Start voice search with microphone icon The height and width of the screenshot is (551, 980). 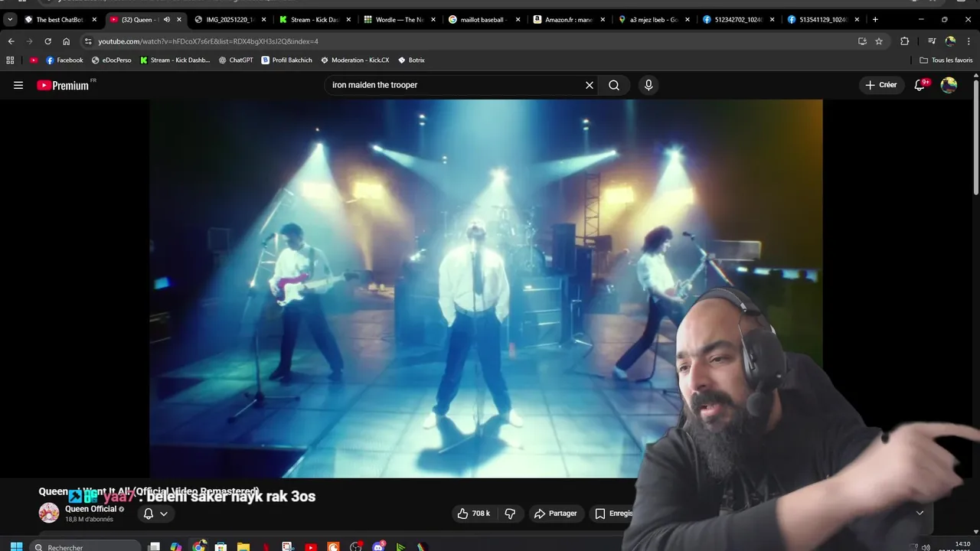pyautogui.click(x=648, y=85)
